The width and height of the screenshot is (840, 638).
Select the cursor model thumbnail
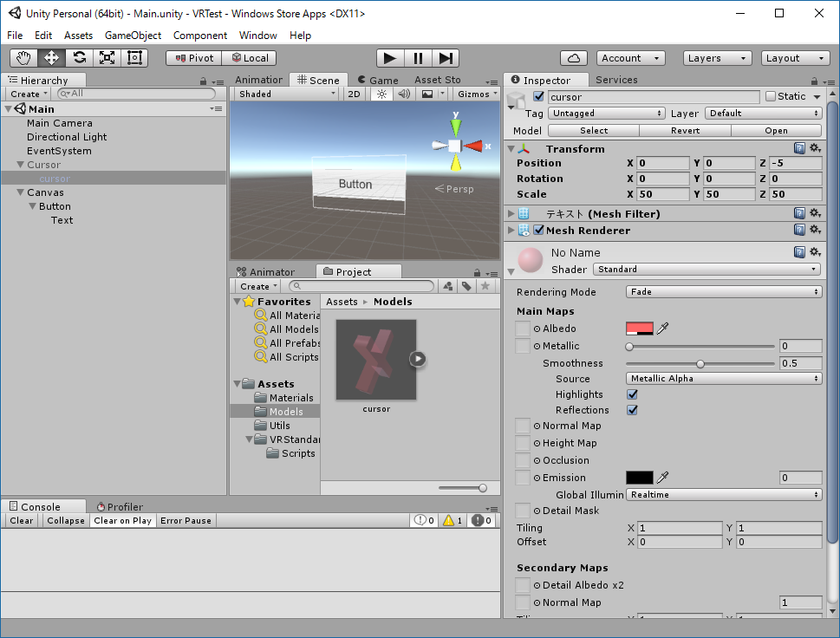376,360
